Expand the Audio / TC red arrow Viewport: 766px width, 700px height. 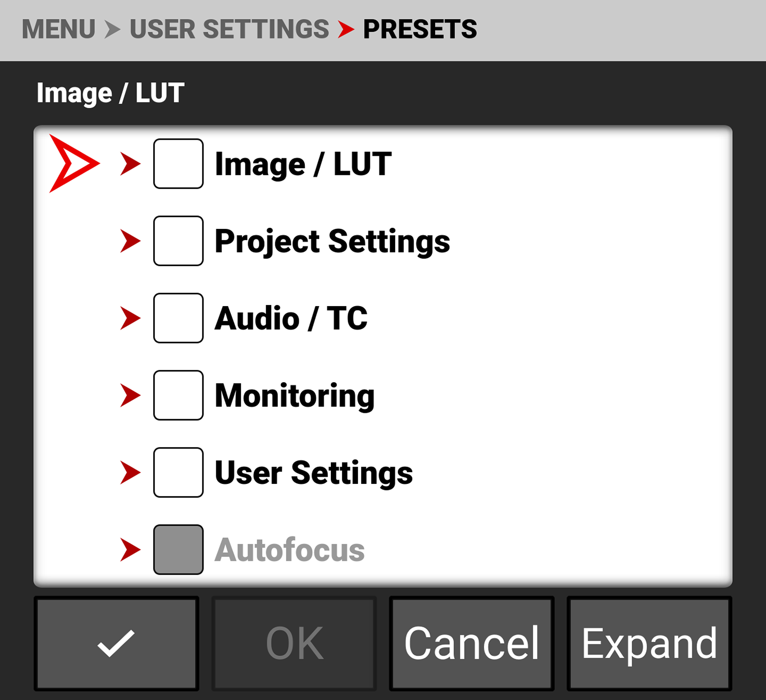130,318
